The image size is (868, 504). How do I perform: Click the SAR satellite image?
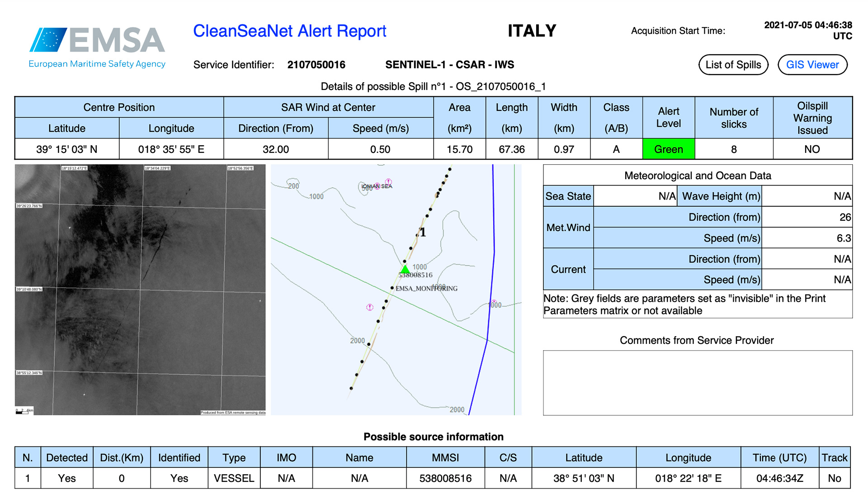tap(140, 290)
